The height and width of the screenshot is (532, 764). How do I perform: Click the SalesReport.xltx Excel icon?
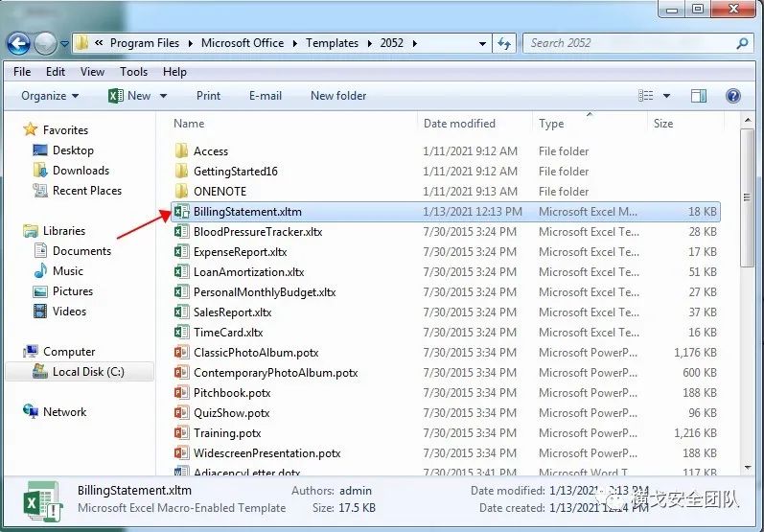tap(181, 312)
